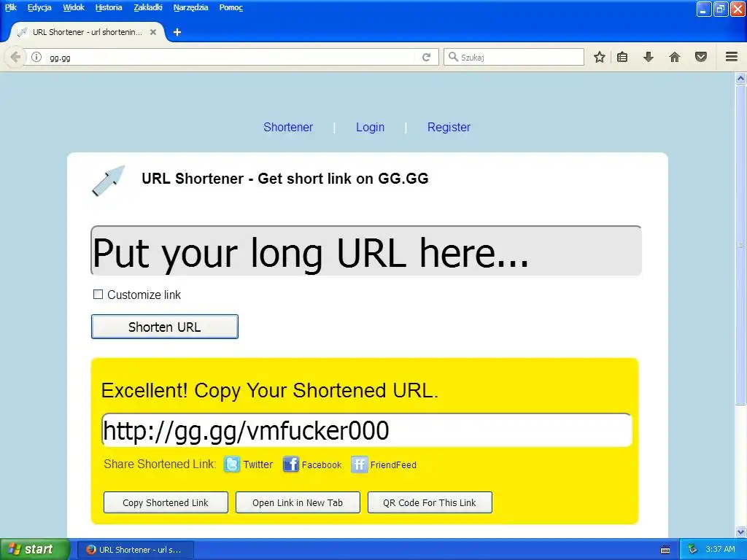Click the vertical scrollbar thumb
This screenshot has width=747, height=560.
(x=740, y=245)
